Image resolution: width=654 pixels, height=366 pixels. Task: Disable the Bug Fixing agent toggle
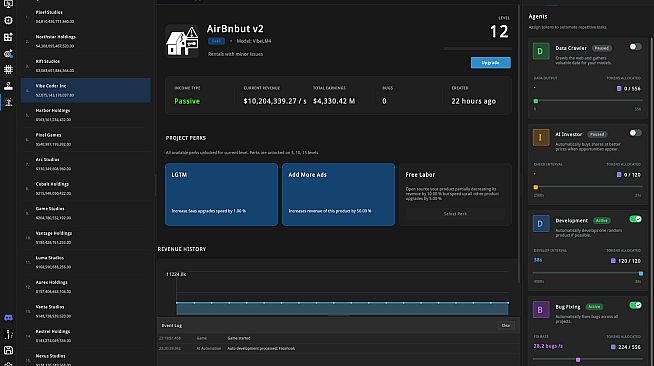(x=635, y=306)
